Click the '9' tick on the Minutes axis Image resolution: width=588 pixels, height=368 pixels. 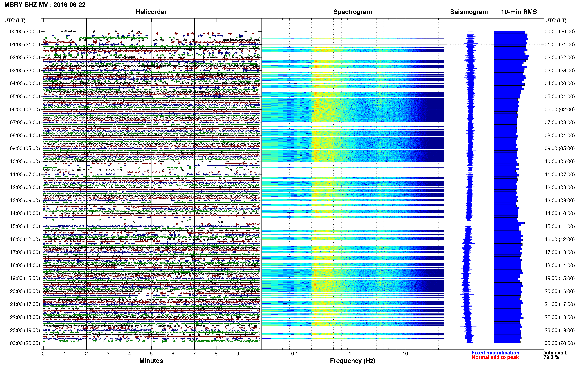[238, 354]
